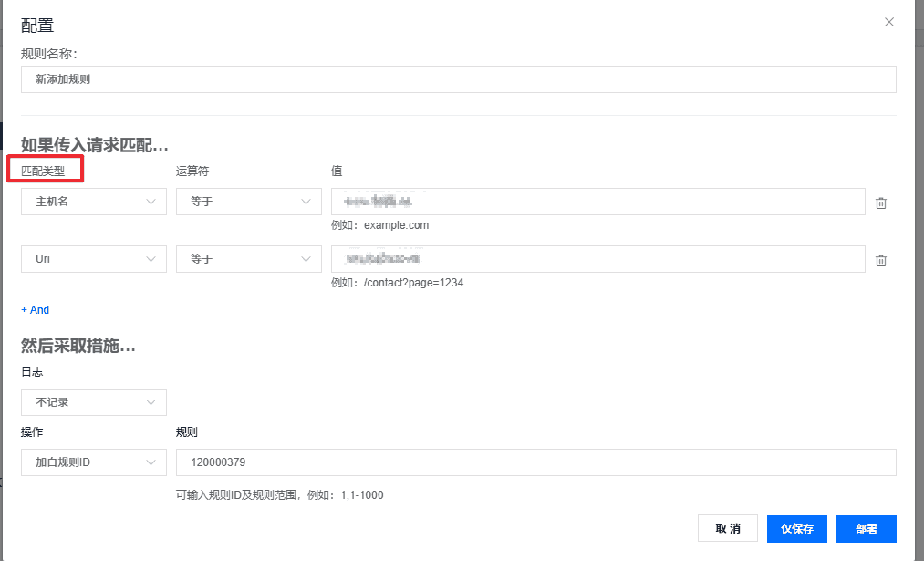Viewport: 924px width, 561px height.
Task: Click the 主机名 row's value field
Action: [597, 202]
